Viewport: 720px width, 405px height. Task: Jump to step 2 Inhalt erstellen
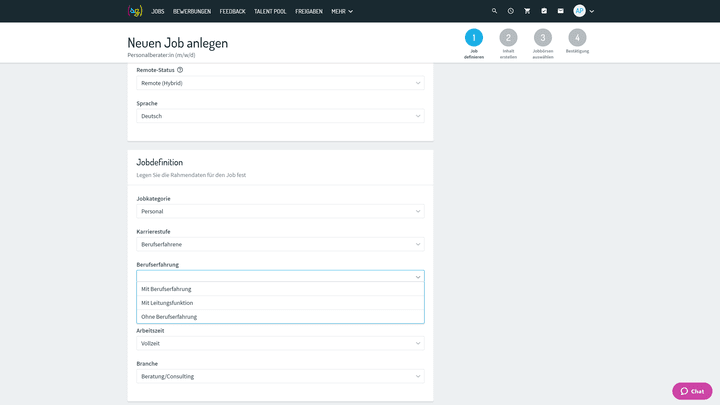[x=508, y=38]
